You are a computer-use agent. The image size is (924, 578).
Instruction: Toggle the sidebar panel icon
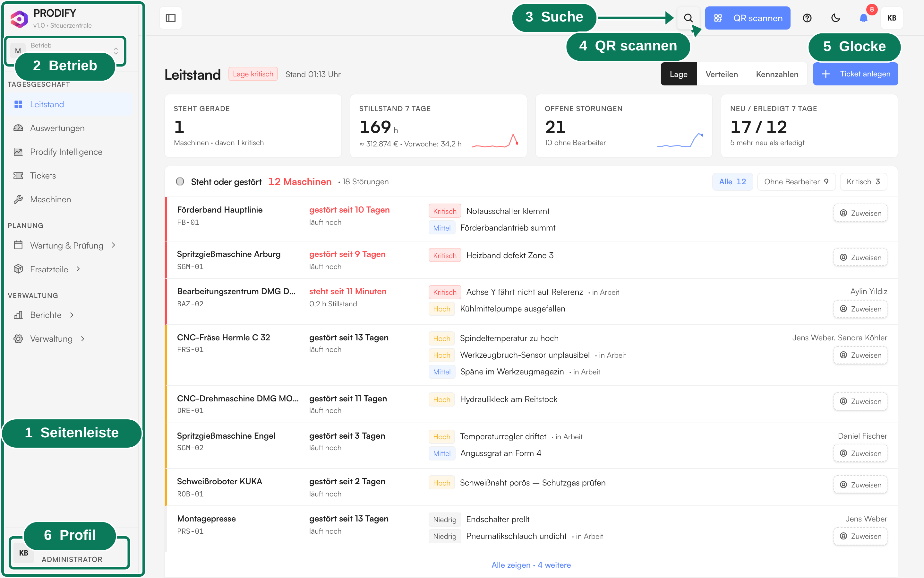tap(170, 18)
